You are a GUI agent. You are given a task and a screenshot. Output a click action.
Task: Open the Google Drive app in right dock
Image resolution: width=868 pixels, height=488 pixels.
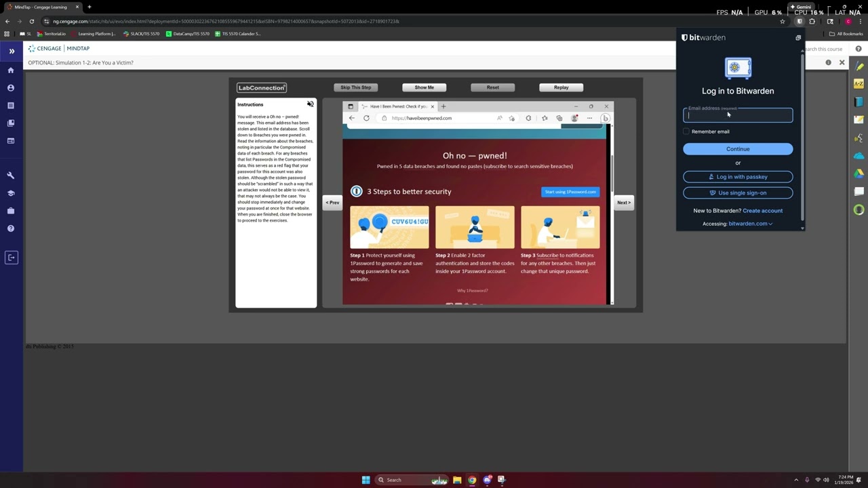coord(859,174)
